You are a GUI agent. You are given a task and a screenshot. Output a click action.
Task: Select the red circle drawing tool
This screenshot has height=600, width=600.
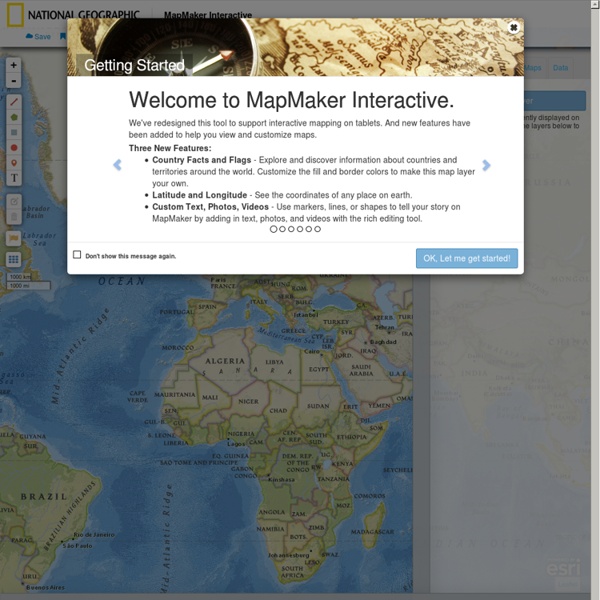tap(14, 147)
